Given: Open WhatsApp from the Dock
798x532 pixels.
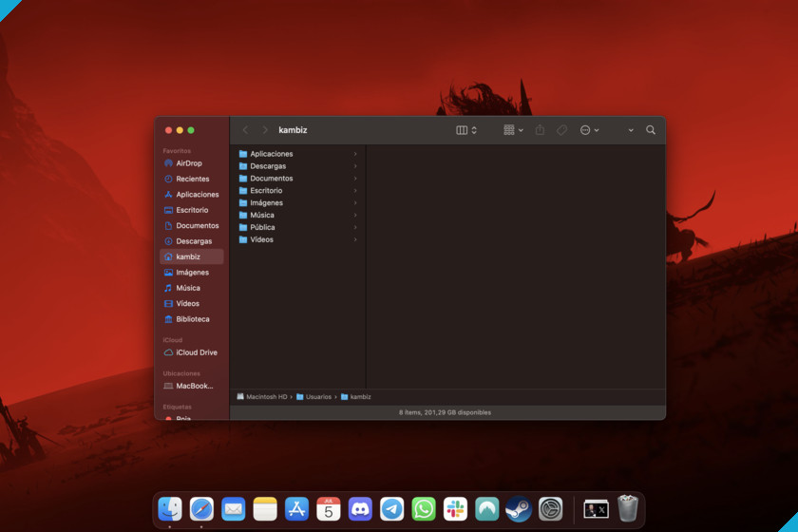Looking at the screenshot, I should point(424,508).
